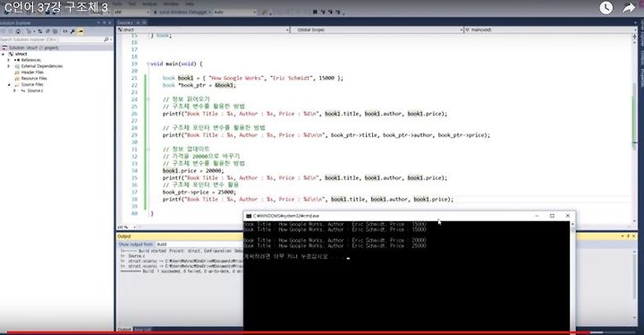Select the Source.c document tab
644x335 pixels.
(x=125, y=22)
